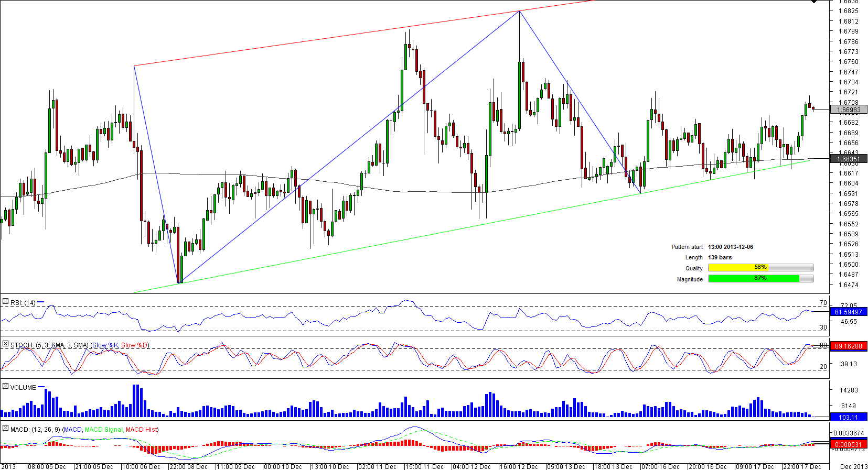This screenshot has height=470, width=868.
Task: Click the Slow %D legend label
Action: point(134,345)
